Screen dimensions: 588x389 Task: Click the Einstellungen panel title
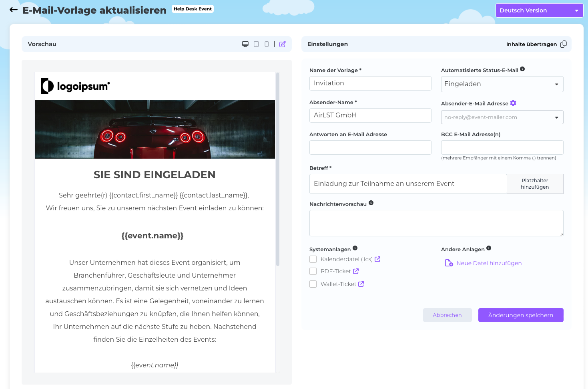pyautogui.click(x=327, y=44)
